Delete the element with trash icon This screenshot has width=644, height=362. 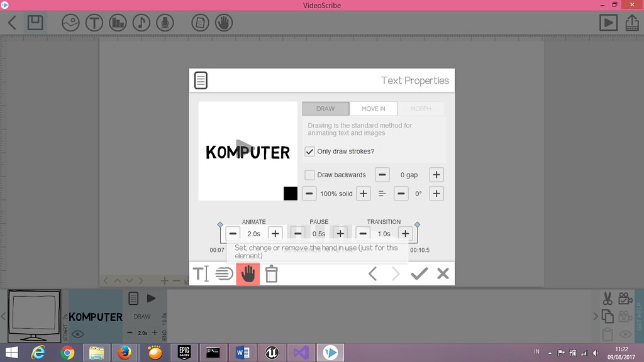pyautogui.click(x=272, y=274)
